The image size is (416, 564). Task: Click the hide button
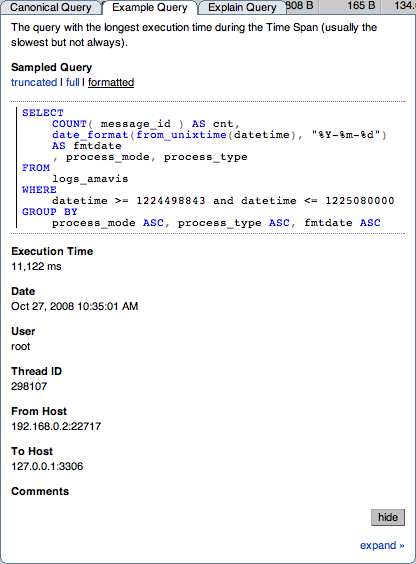point(388,517)
